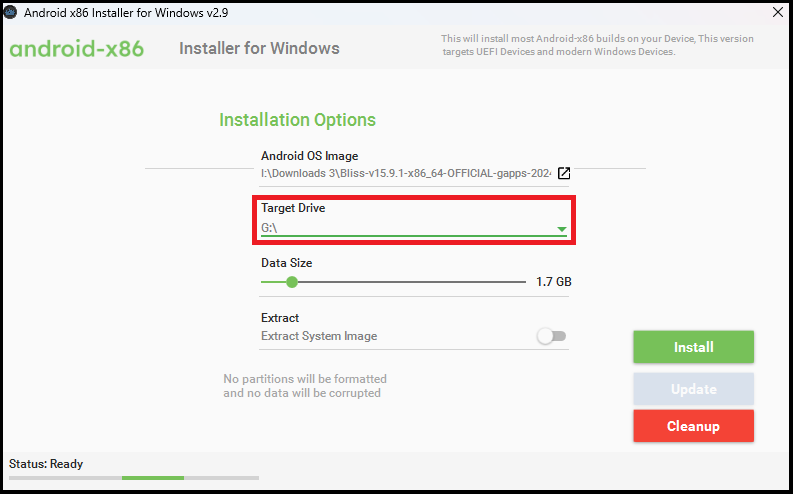This screenshot has width=793, height=494.
Task: Click the Android OS Image path field
Action: pos(405,173)
